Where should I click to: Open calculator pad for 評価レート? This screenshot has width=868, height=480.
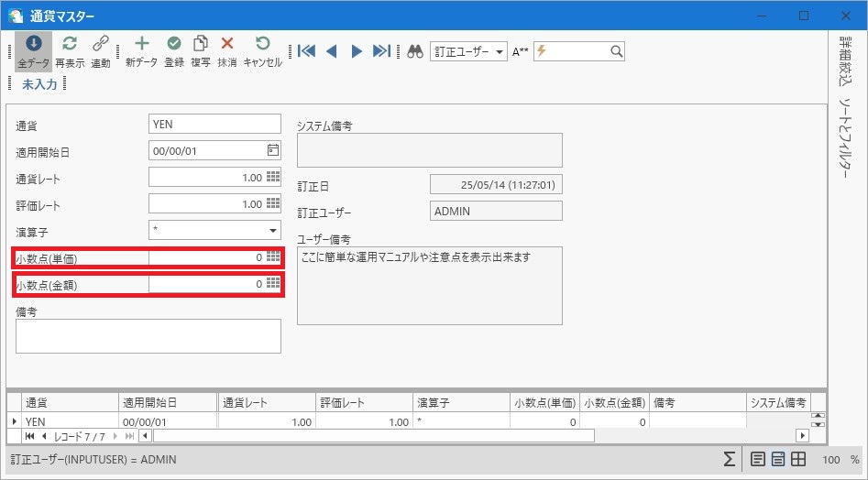pos(273,203)
